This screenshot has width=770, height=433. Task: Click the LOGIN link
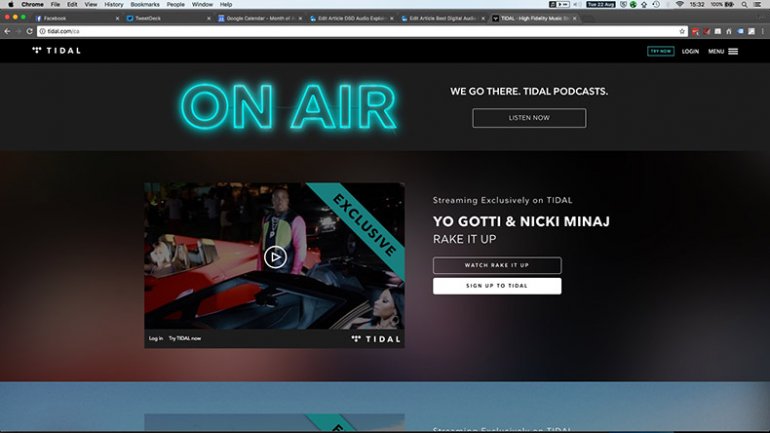coord(690,51)
